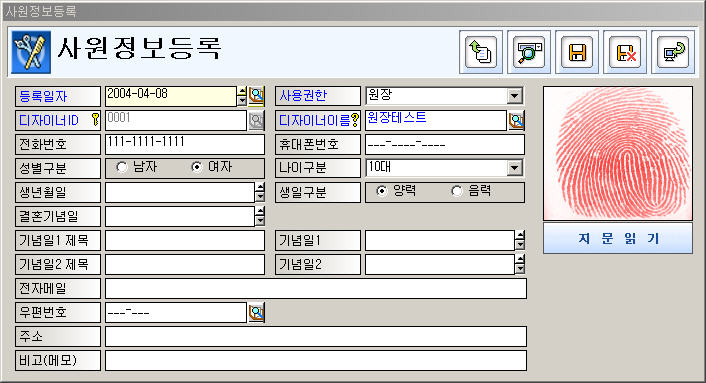Select the 남자 radio button
706x383 pixels.
coord(122,167)
